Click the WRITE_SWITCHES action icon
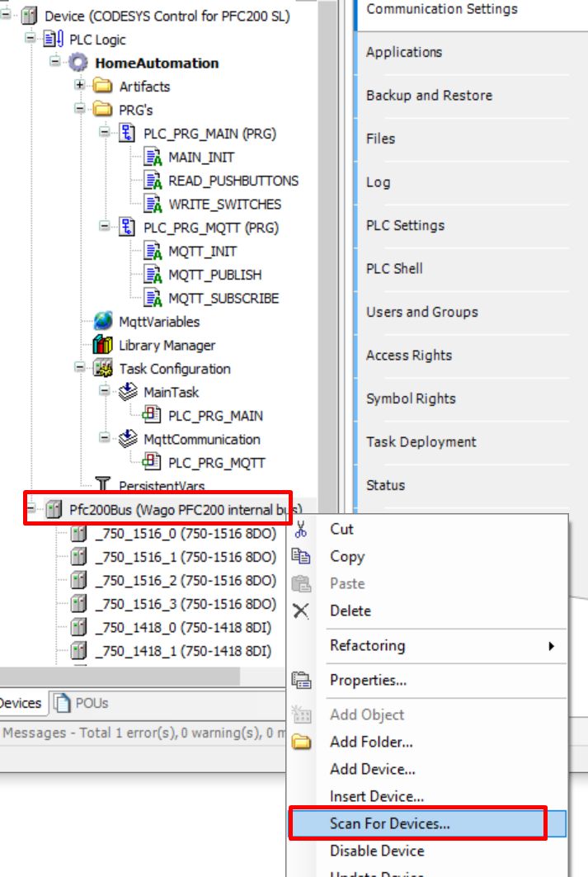 [153, 204]
